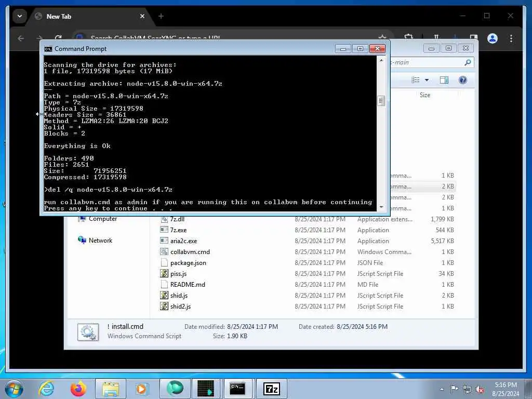Image resolution: width=532 pixels, height=399 pixels.
Task: Click the Explorer search magnifier icon
Action: coord(468,62)
